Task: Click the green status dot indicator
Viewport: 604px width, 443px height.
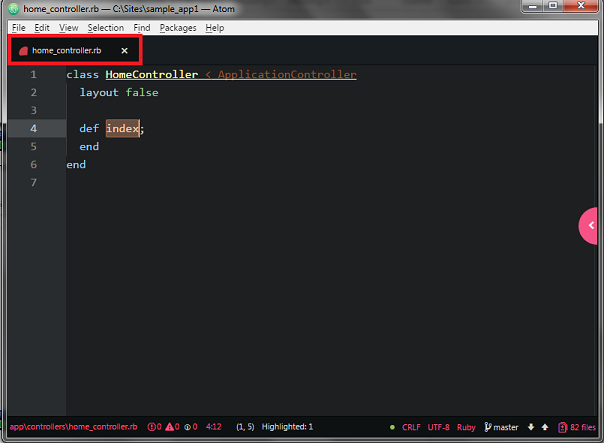Action: (x=392, y=427)
